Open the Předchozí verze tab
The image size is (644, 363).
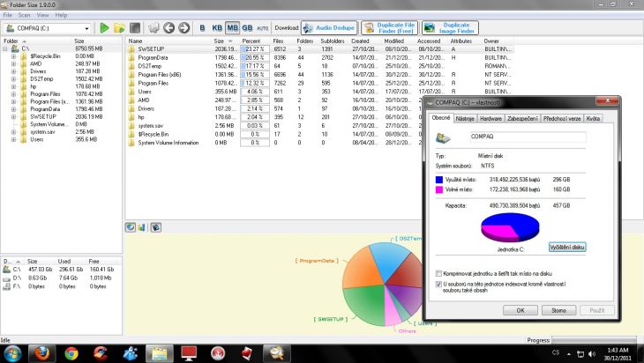click(562, 119)
